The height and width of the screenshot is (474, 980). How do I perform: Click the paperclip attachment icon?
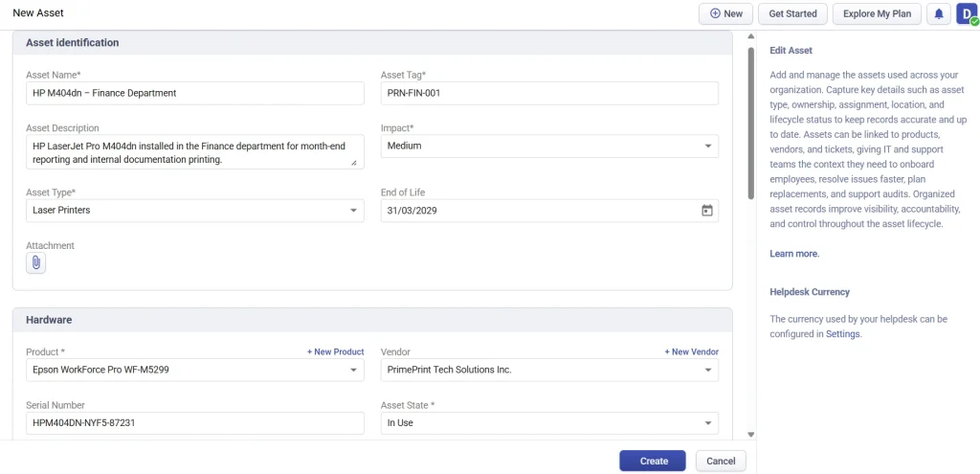pyautogui.click(x=35, y=262)
